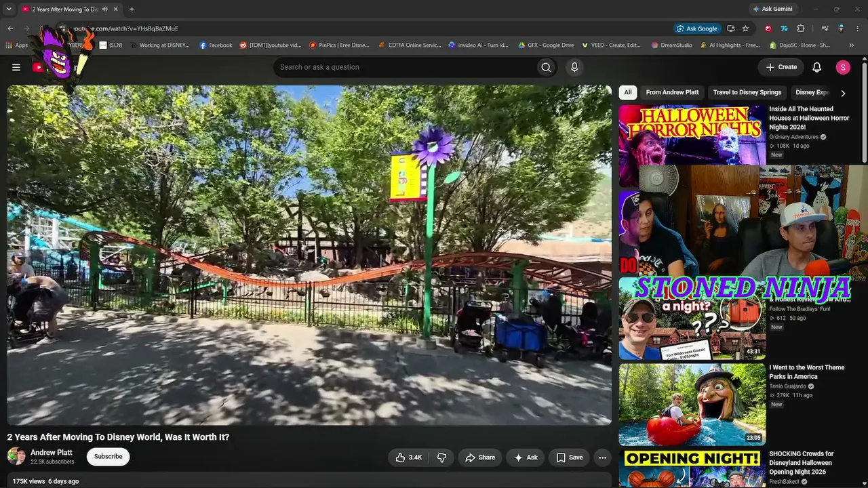This screenshot has height=488, width=868.
Task: Subscribe to Andrew Platt
Action: (x=108, y=457)
